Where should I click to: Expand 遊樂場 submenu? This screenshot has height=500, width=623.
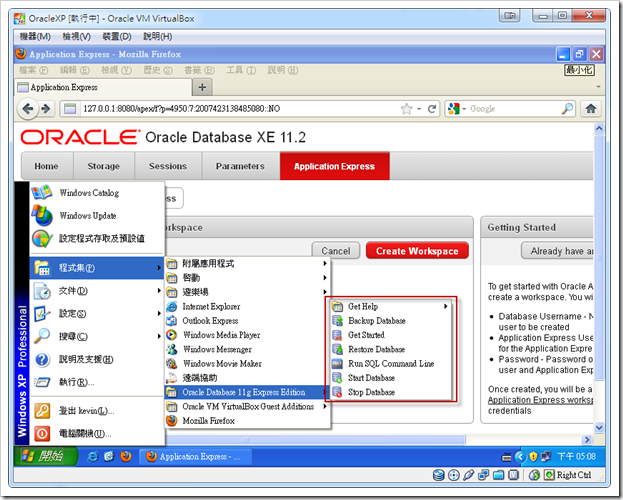tap(247, 292)
